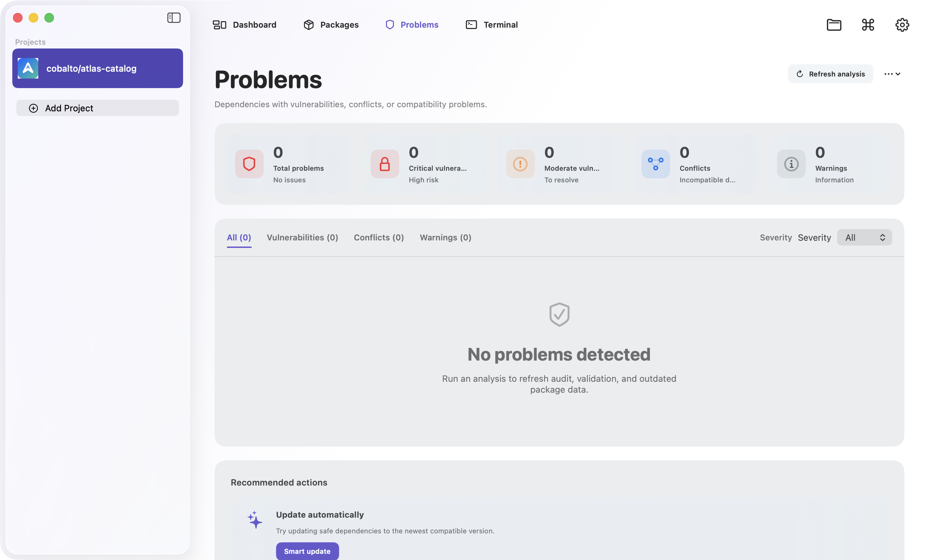Click the Moderate vuln... label
The image size is (929, 560).
coord(572,168)
